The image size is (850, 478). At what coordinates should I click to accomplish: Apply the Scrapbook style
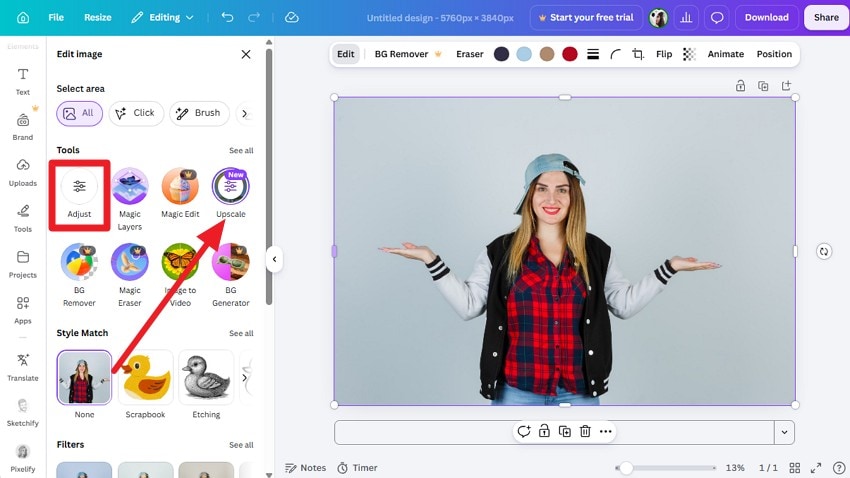click(x=145, y=377)
